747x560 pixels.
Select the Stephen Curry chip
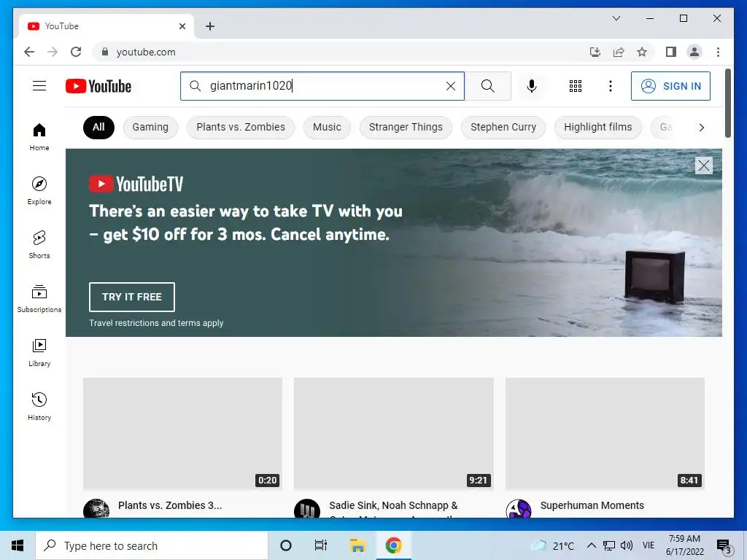[503, 127]
